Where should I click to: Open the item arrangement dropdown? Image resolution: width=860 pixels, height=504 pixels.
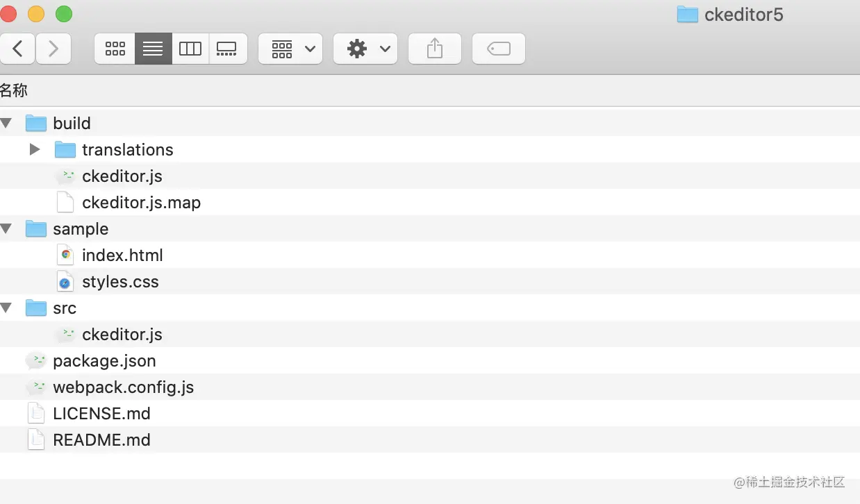click(290, 49)
